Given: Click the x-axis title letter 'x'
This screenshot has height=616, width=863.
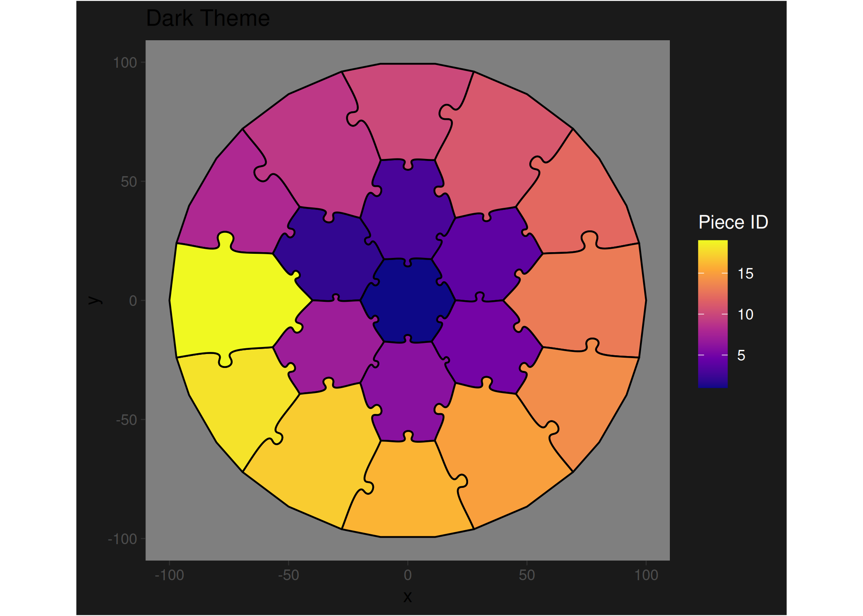Looking at the screenshot, I should 407,596.
